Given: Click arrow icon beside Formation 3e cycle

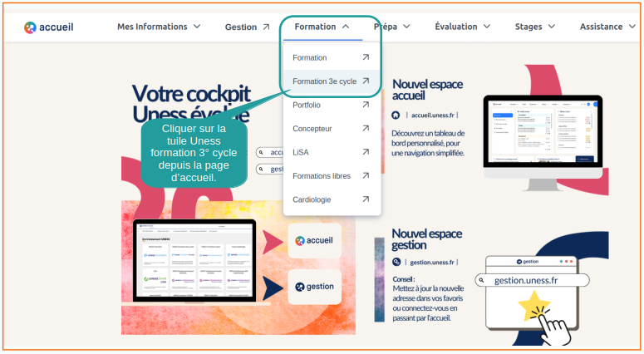Looking at the screenshot, I should tap(366, 81).
